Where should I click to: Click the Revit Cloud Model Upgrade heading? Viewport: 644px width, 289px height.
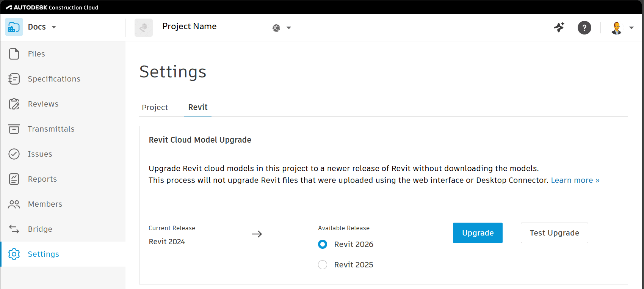200,140
